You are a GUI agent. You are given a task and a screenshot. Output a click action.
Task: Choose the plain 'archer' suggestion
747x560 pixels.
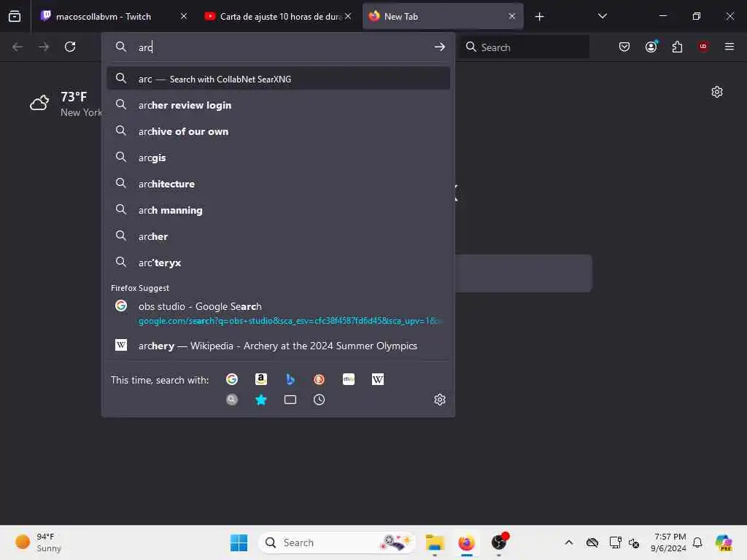[278, 236]
